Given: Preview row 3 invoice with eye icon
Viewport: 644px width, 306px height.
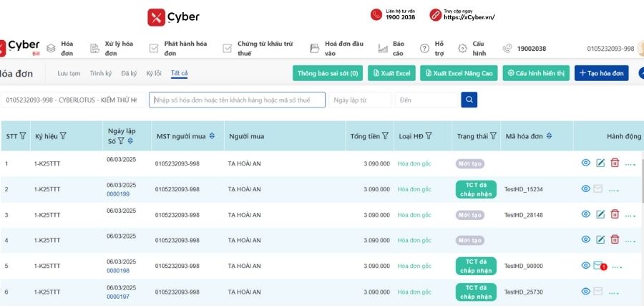Looking at the screenshot, I should (586, 214).
